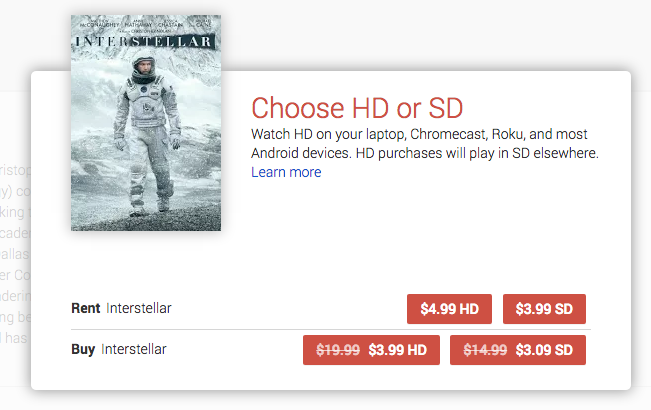Click the crossed-out $19.99 price
Viewport: 651px width, 410px height.
[338, 350]
